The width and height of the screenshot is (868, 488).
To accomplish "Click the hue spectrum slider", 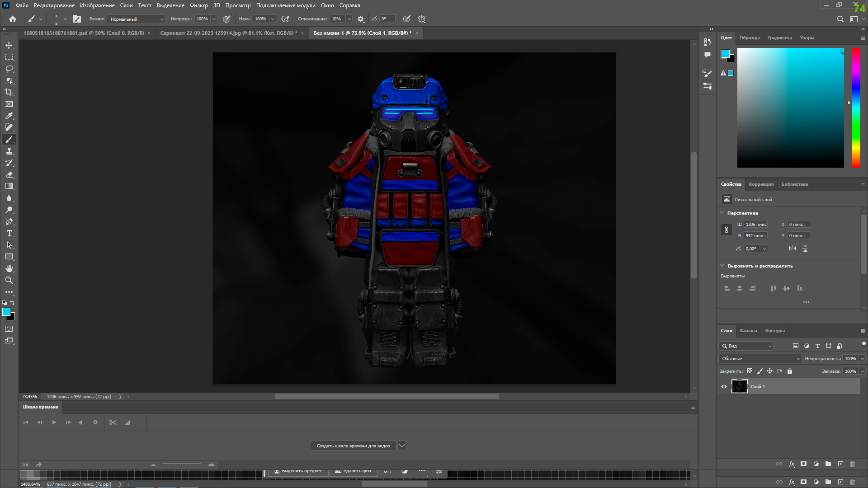I will 856,108.
